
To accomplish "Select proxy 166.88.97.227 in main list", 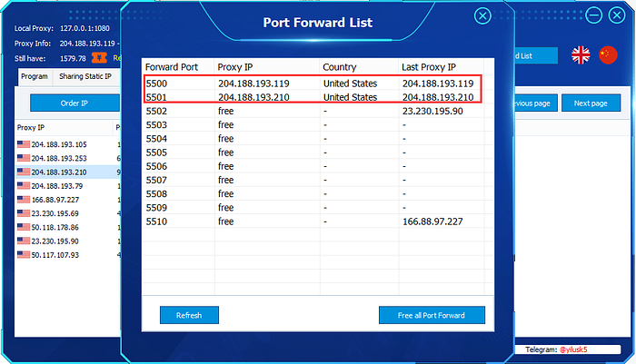I will [68, 200].
